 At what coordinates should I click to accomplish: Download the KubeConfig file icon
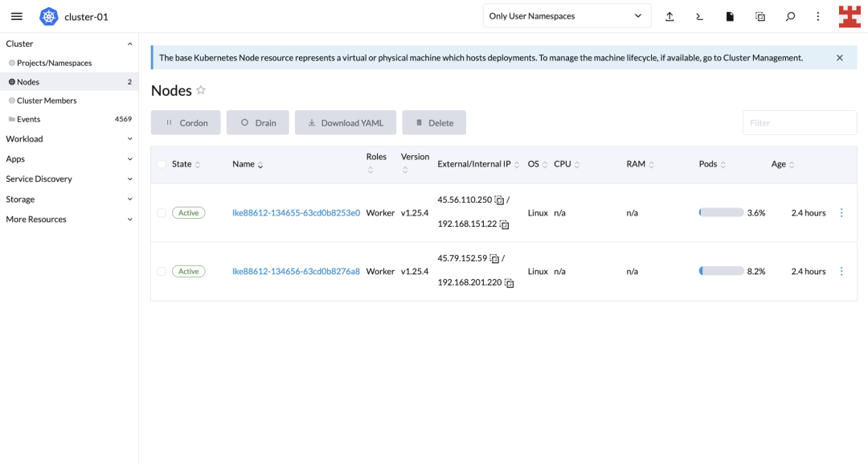click(x=730, y=17)
